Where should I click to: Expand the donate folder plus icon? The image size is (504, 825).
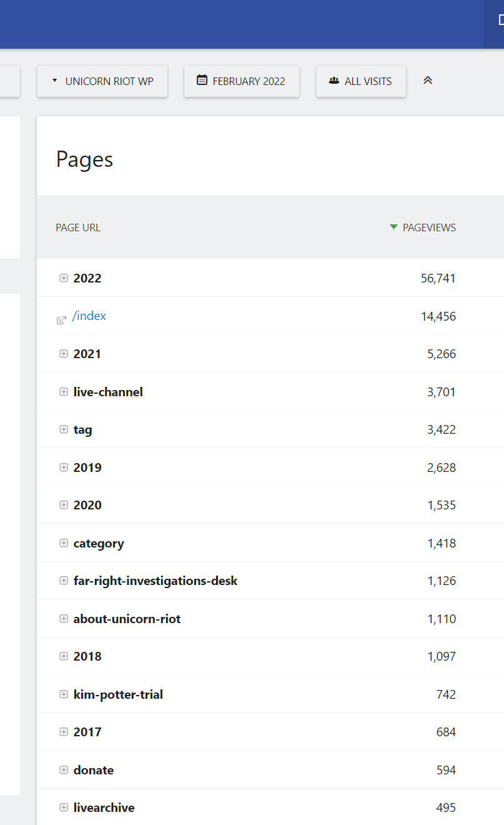coord(64,770)
